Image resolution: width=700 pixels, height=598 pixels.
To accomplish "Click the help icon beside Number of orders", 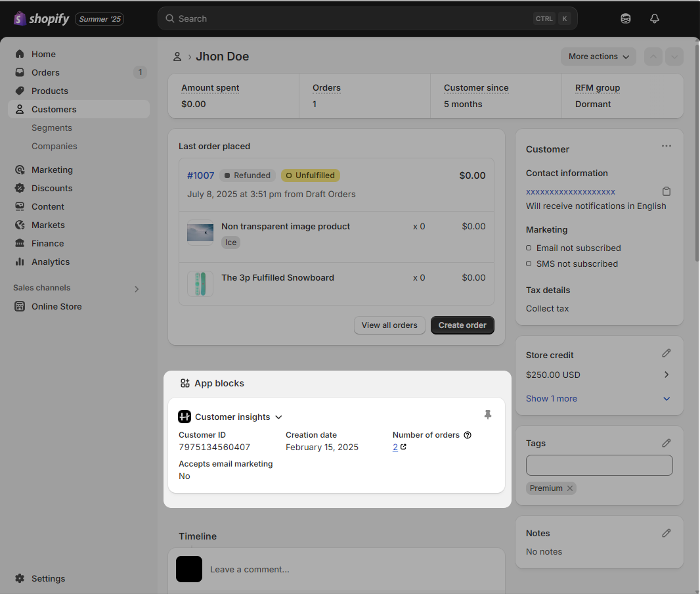I will pos(468,435).
